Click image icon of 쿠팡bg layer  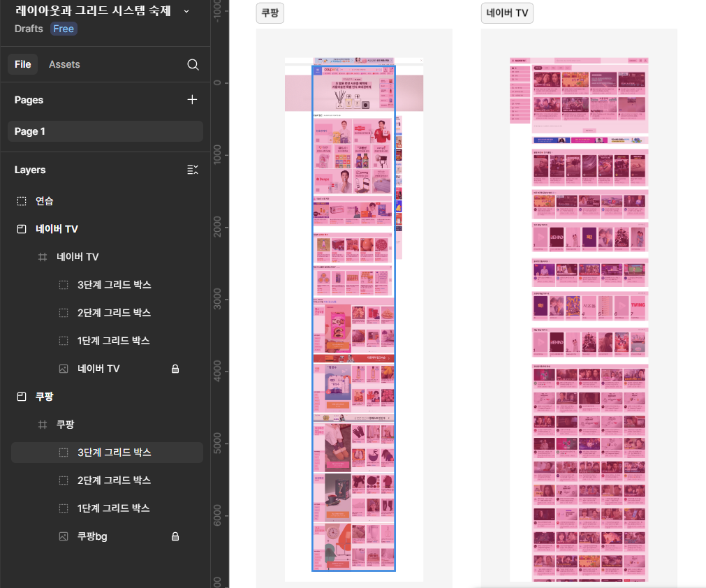[x=64, y=536]
